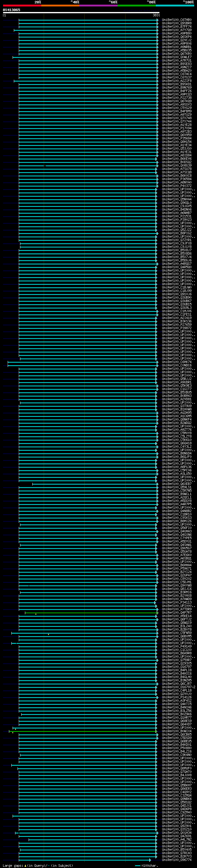
Task: Click the query end position 383 label
Action: 155,15
